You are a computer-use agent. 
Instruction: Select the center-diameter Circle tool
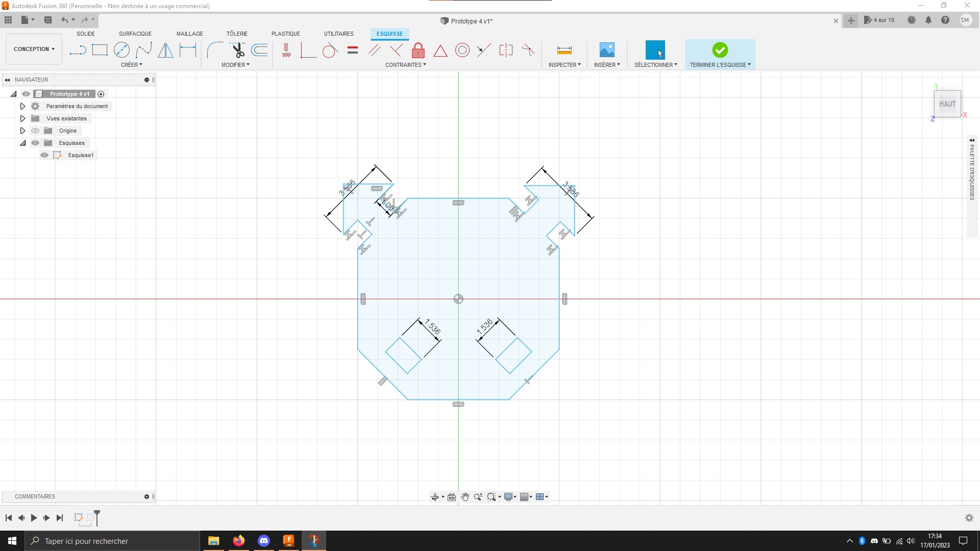121,50
